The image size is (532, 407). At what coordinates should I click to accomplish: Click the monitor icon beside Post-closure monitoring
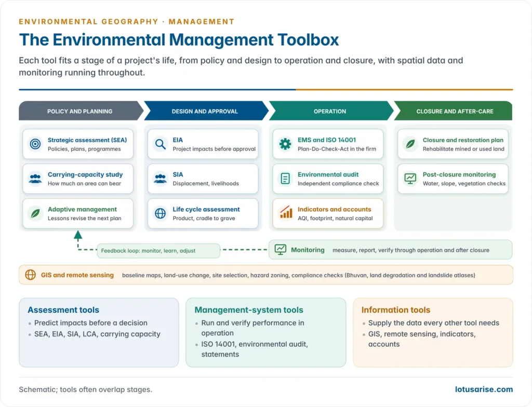coord(410,179)
